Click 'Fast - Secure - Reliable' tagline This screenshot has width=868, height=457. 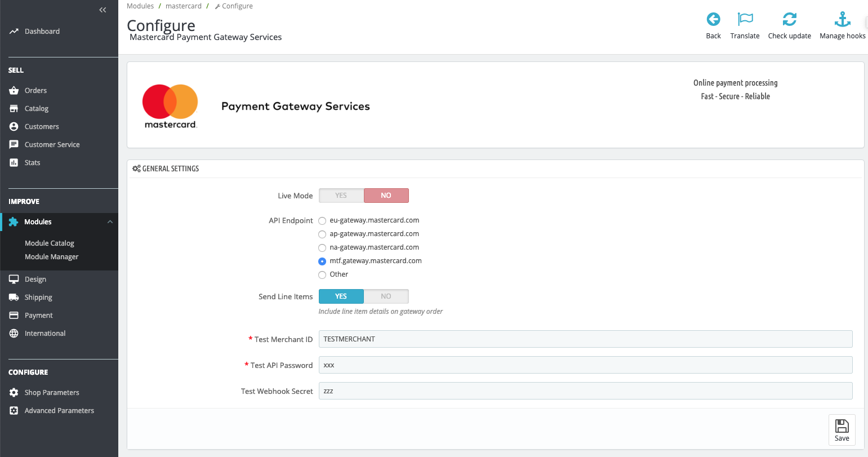tap(736, 96)
